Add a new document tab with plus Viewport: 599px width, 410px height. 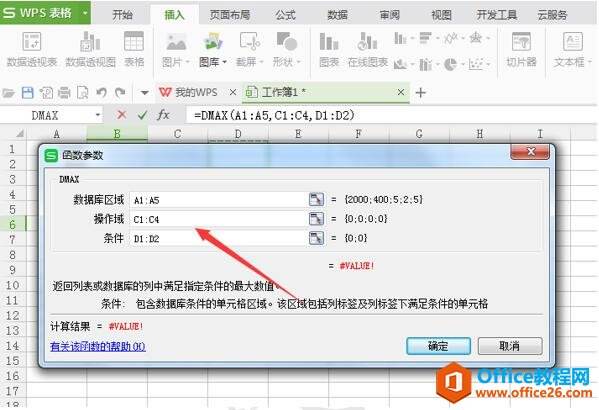421,92
